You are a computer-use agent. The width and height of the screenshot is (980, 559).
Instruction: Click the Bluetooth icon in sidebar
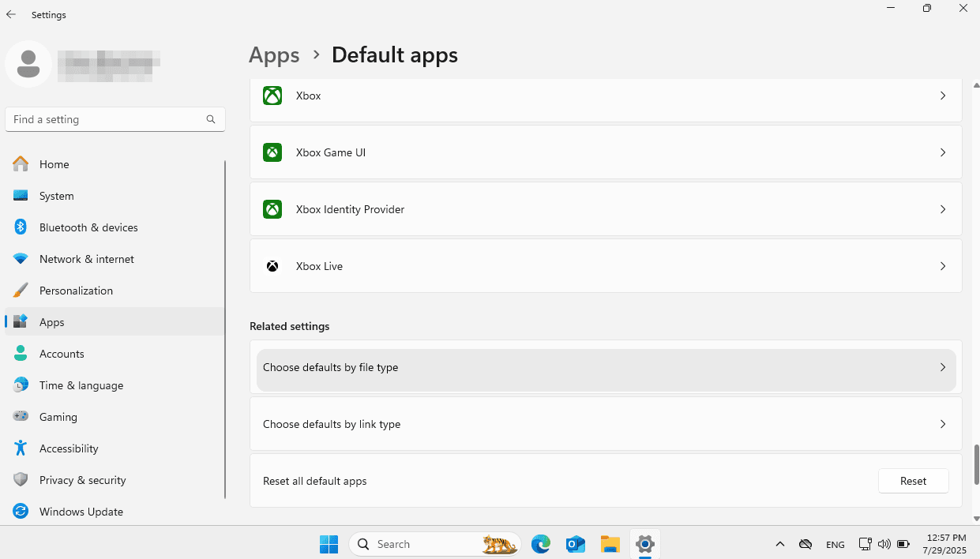coord(21,227)
